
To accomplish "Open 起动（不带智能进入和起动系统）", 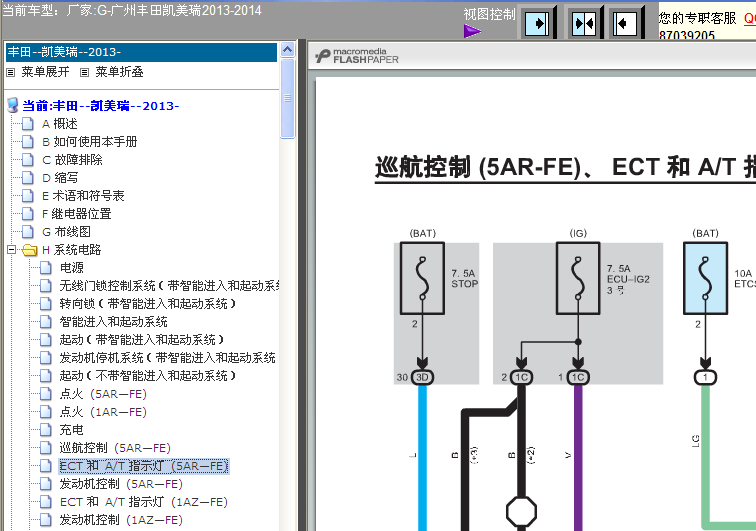I will point(148,376).
